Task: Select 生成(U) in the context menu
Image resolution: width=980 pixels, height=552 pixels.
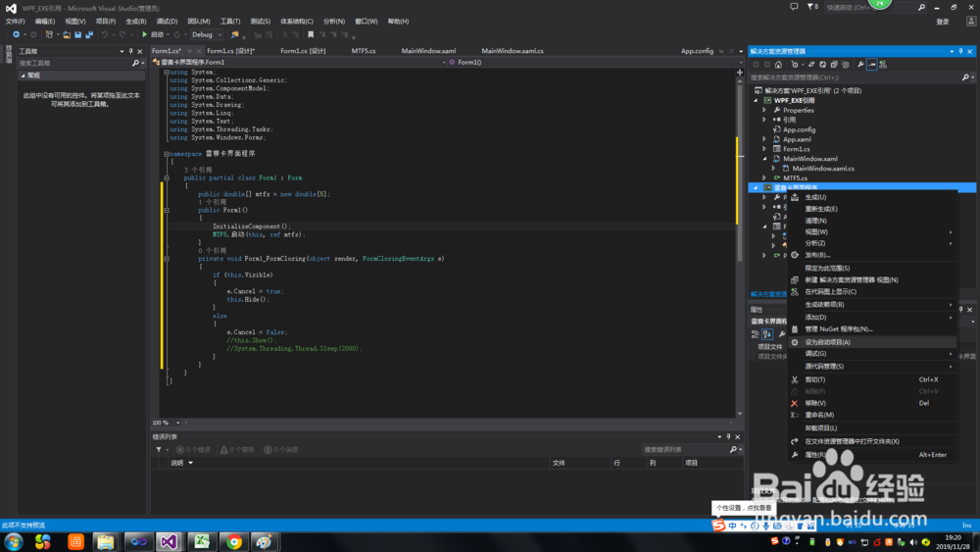Action: tap(872, 197)
